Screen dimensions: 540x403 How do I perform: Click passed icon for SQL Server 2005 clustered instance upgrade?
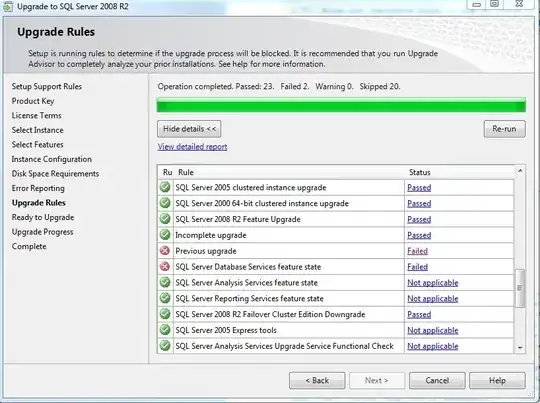(x=165, y=187)
